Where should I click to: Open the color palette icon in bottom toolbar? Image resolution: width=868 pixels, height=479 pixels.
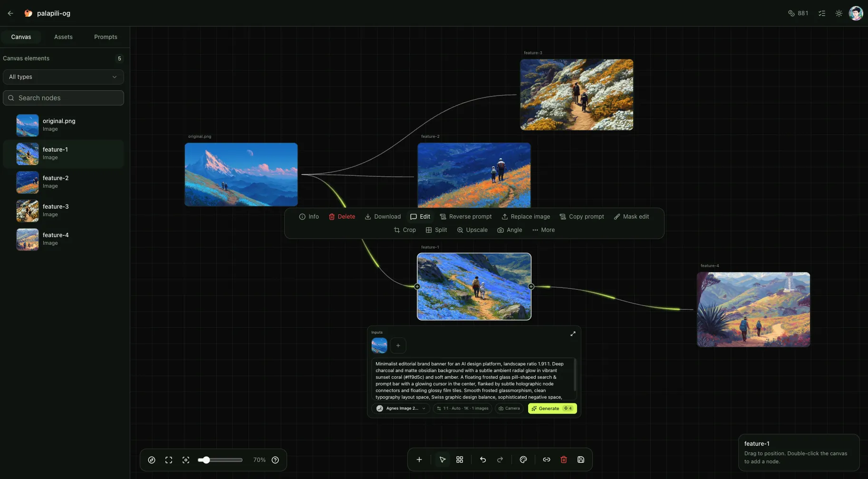(x=523, y=460)
